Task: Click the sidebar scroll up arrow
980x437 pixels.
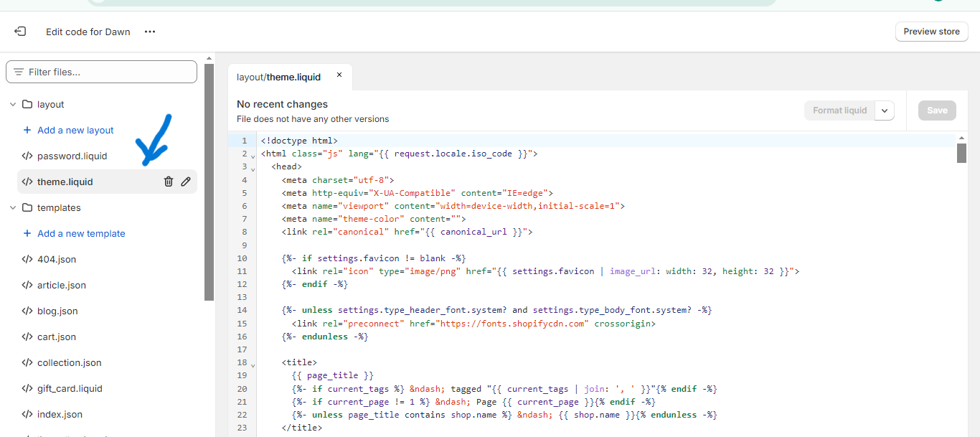Action: 209,58
